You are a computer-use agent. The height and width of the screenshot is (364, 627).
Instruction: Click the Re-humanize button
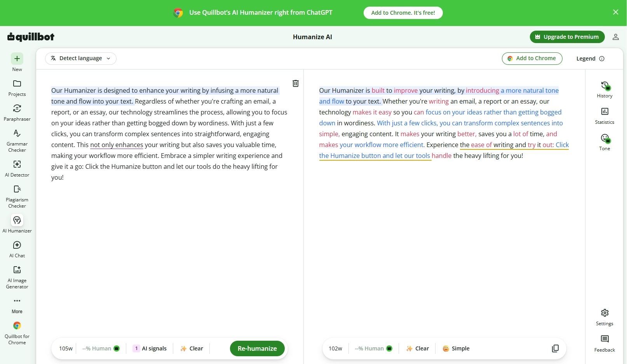point(257,348)
